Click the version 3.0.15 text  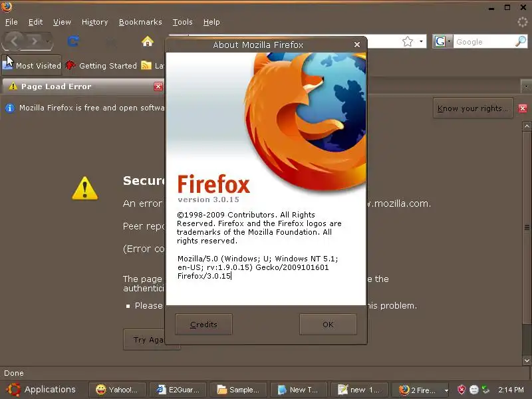pyautogui.click(x=208, y=199)
